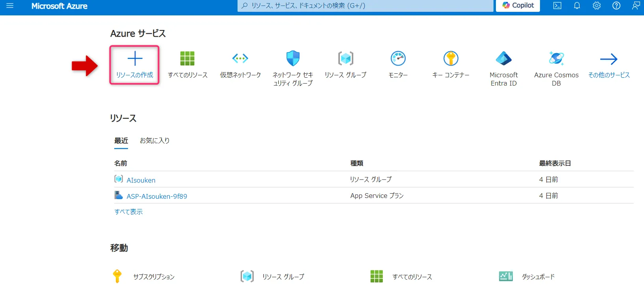Click 仮想ネットワーク label
The height and width of the screenshot is (293, 644).
click(x=240, y=75)
